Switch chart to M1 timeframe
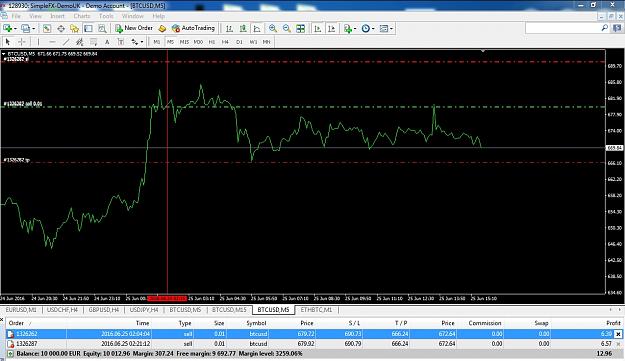 coord(157,42)
